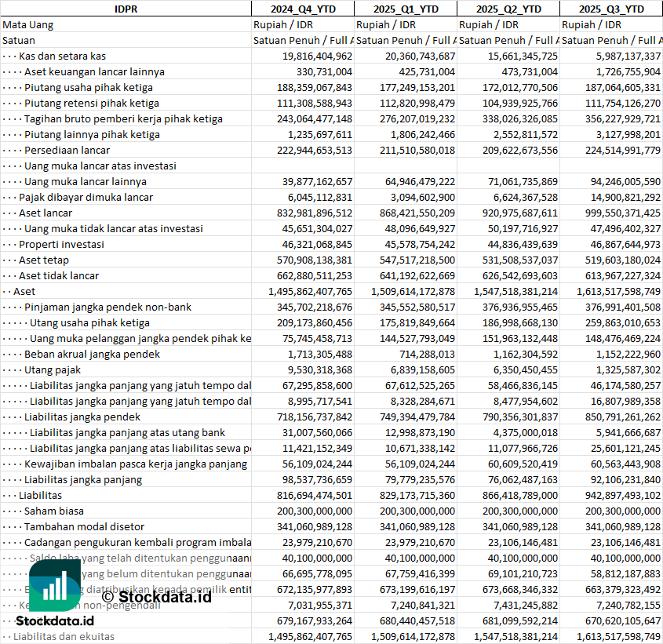This screenshot has width=663, height=644.
Task: Select the Utang pajak row label
Action: tap(53, 370)
